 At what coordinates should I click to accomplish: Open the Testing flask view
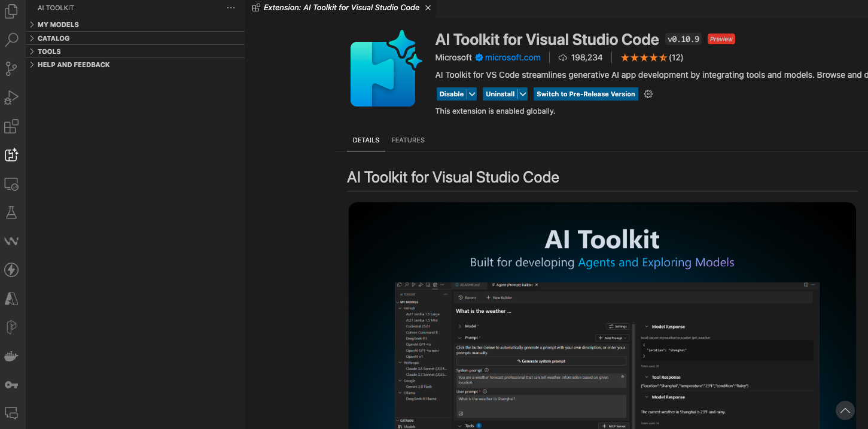click(x=11, y=212)
